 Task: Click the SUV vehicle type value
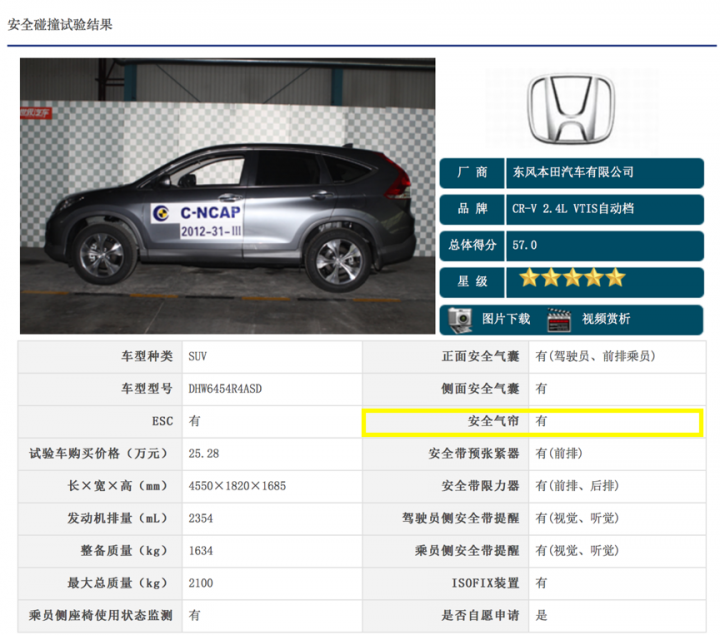[x=197, y=357]
